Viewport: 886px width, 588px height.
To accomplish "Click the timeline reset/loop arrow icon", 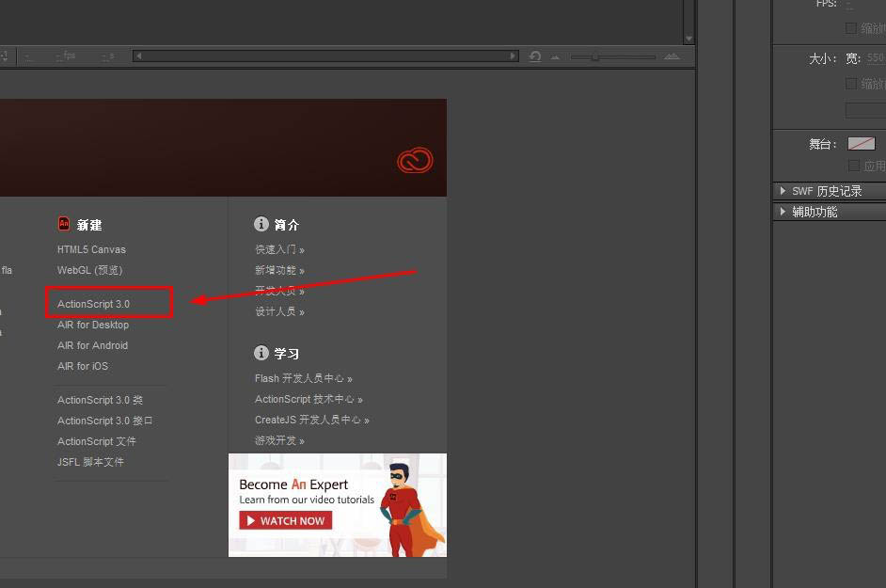I will 534,56.
